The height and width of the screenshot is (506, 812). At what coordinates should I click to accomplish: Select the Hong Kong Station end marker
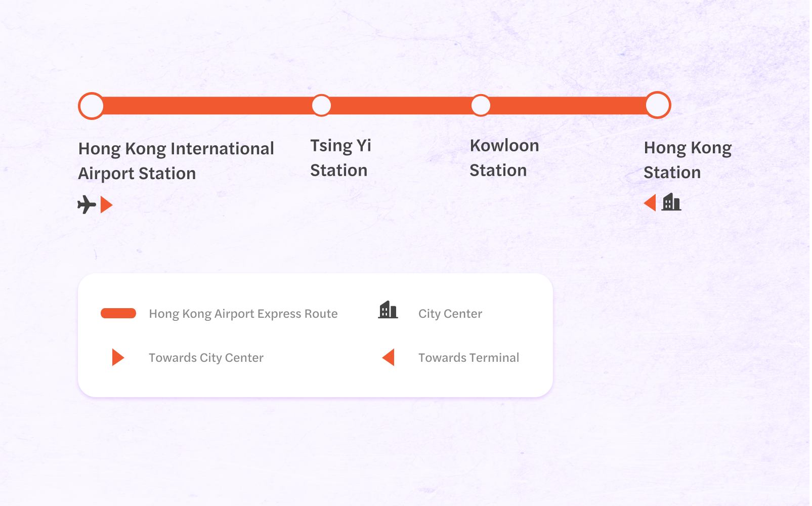[x=658, y=105]
